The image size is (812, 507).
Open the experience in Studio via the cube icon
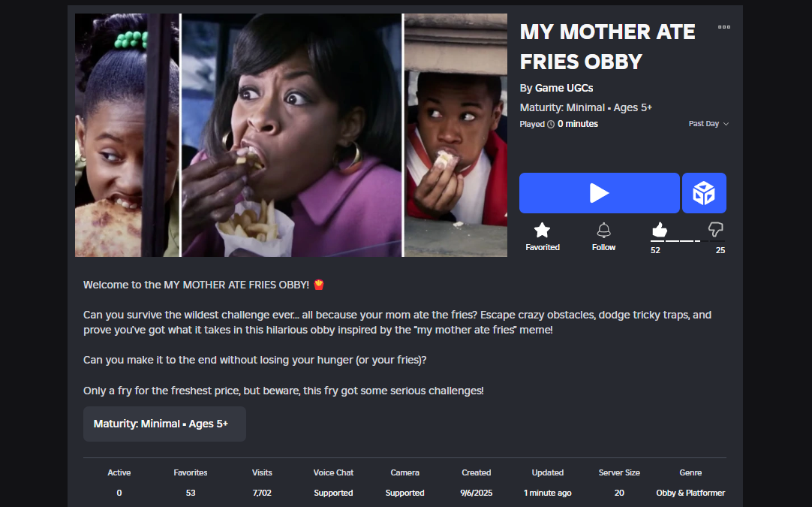pos(704,193)
